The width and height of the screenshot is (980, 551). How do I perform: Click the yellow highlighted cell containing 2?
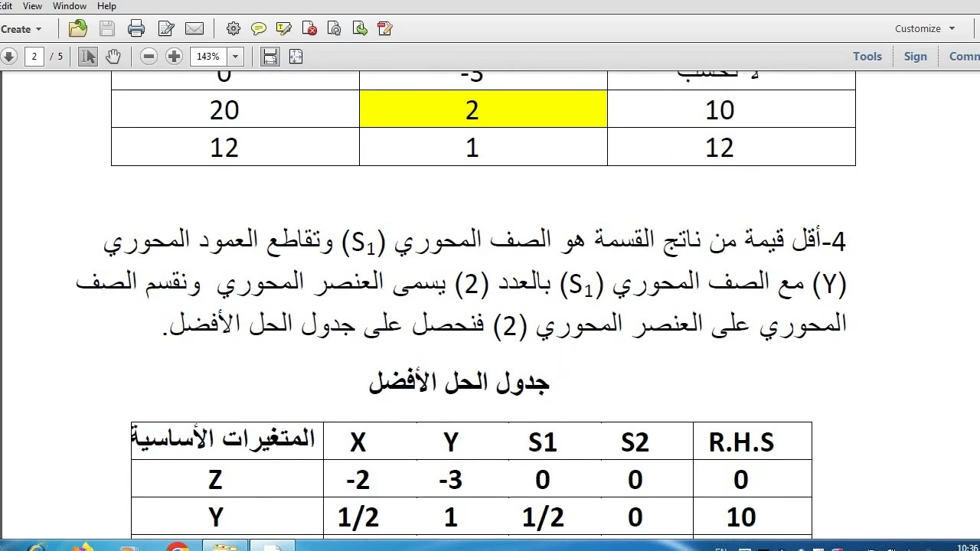tap(483, 109)
